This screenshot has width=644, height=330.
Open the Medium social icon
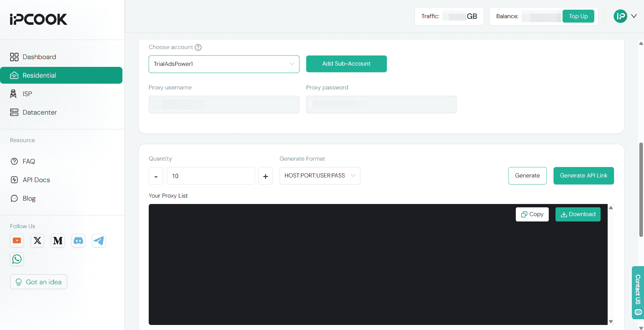pyautogui.click(x=58, y=241)
